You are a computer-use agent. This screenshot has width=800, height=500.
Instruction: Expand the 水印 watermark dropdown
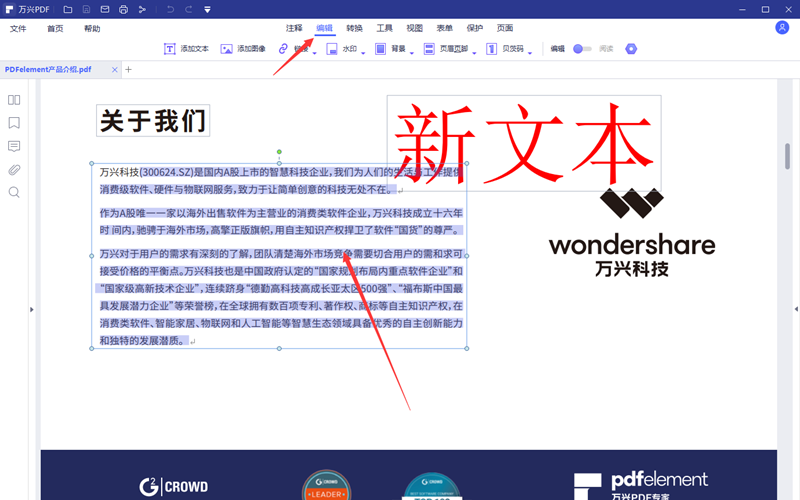pyautogui.click(x=365, y=49)
